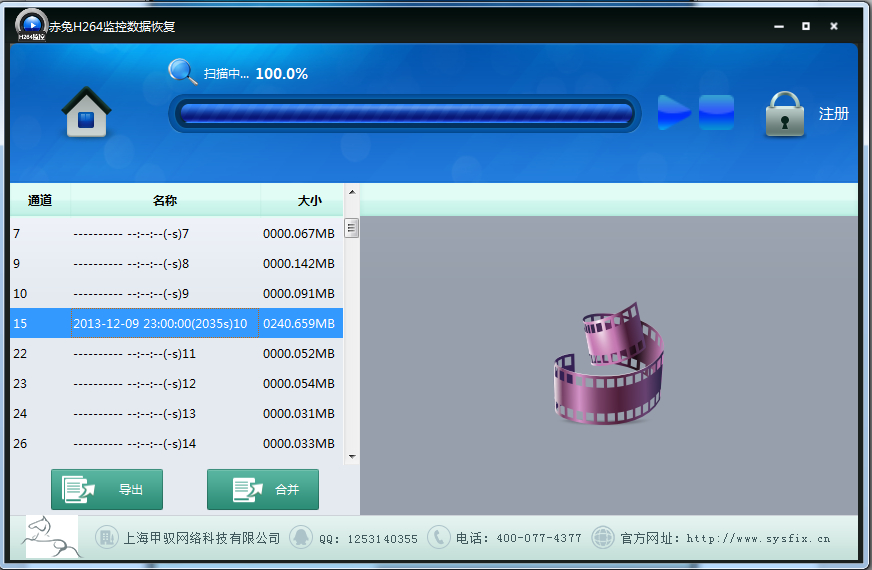
Task: Open the 注册 register link
Action: tap(833, 114)
